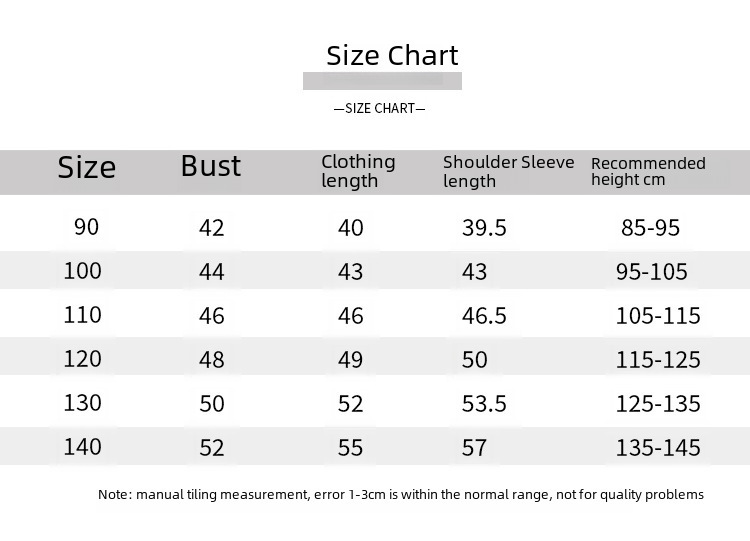Select the sleeve length value 53.5
Viewport: 750px width, 541px height.
(x=484, y=404)
